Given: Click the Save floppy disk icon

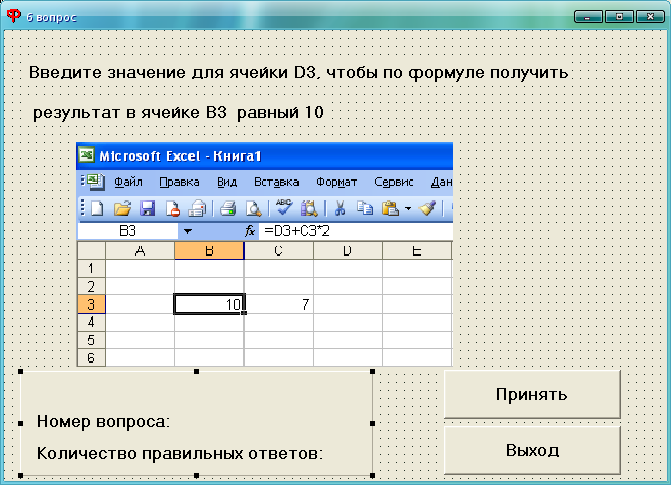Looking at the screenshot, I should click(148, 208).
